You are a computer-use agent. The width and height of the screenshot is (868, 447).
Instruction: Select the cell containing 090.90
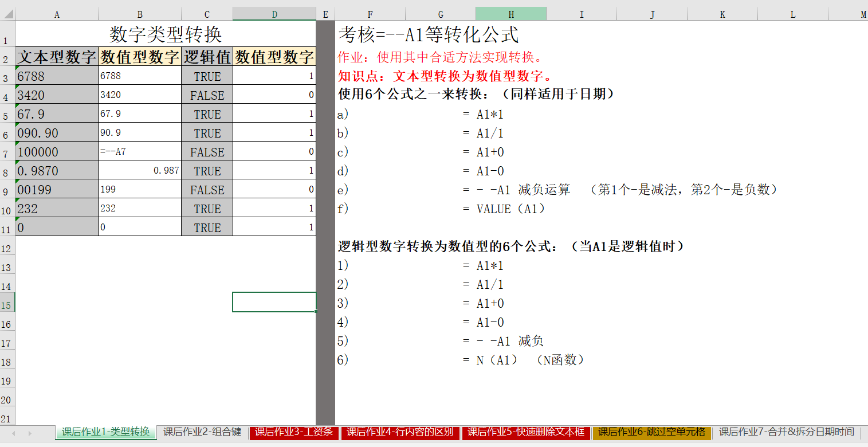(57, 132)
